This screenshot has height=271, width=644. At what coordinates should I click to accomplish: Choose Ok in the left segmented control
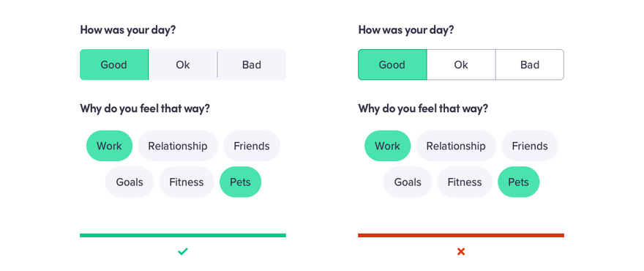[x=183, y=64]
